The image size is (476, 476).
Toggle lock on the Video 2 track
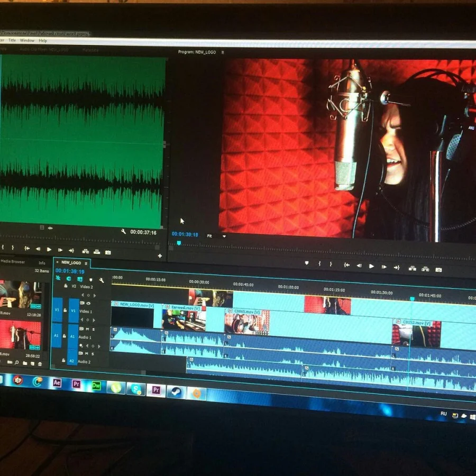66,286
